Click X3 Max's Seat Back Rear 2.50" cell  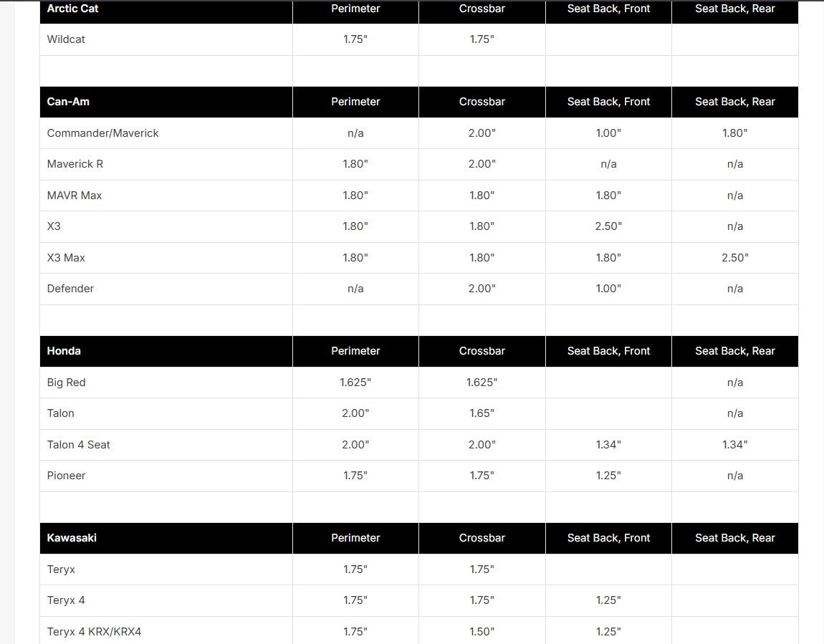[x=734, y=258]
